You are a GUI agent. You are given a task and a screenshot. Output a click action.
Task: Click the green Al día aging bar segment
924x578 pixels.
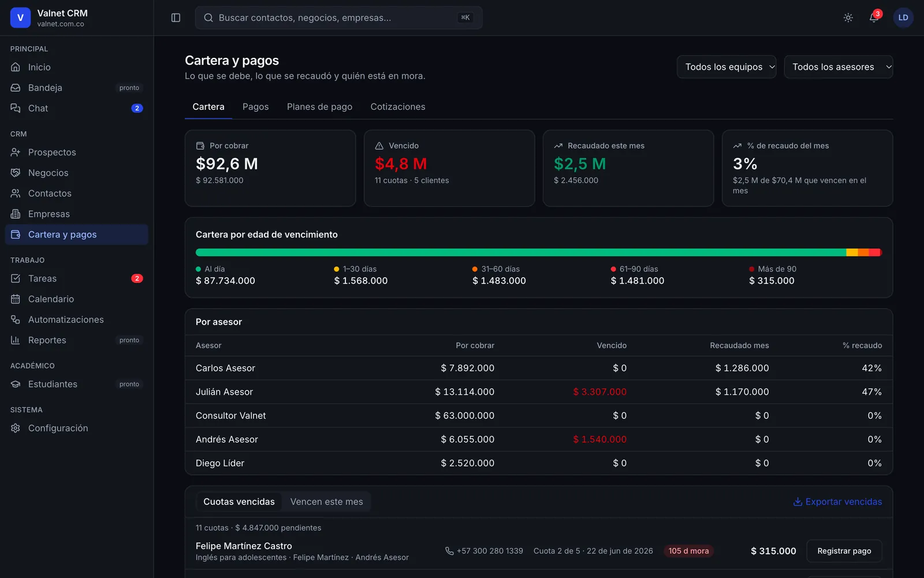coord(521,253)
